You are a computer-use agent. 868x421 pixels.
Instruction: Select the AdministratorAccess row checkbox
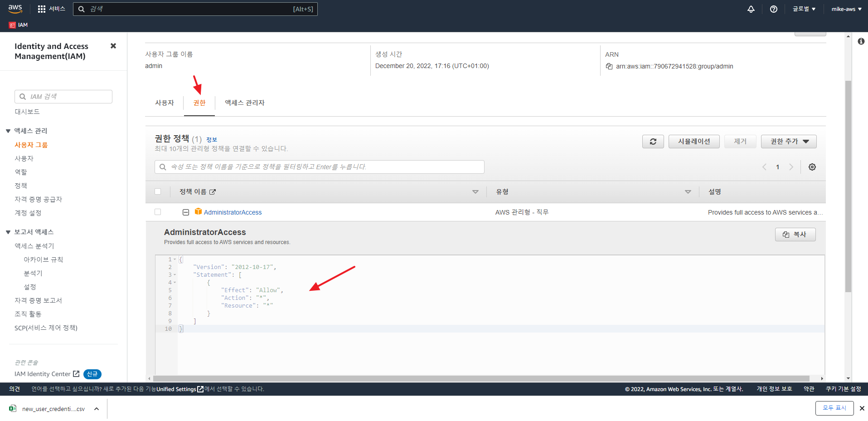tap(158, 212)
